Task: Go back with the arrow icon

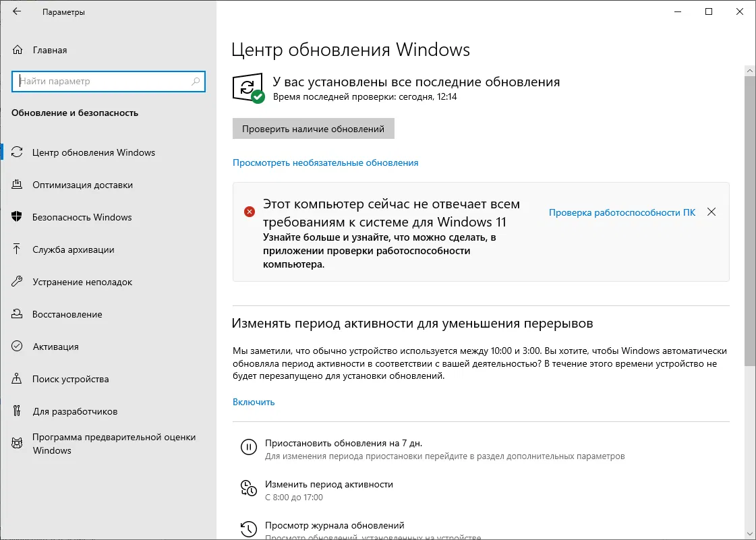Action: [x=17, y=11]
